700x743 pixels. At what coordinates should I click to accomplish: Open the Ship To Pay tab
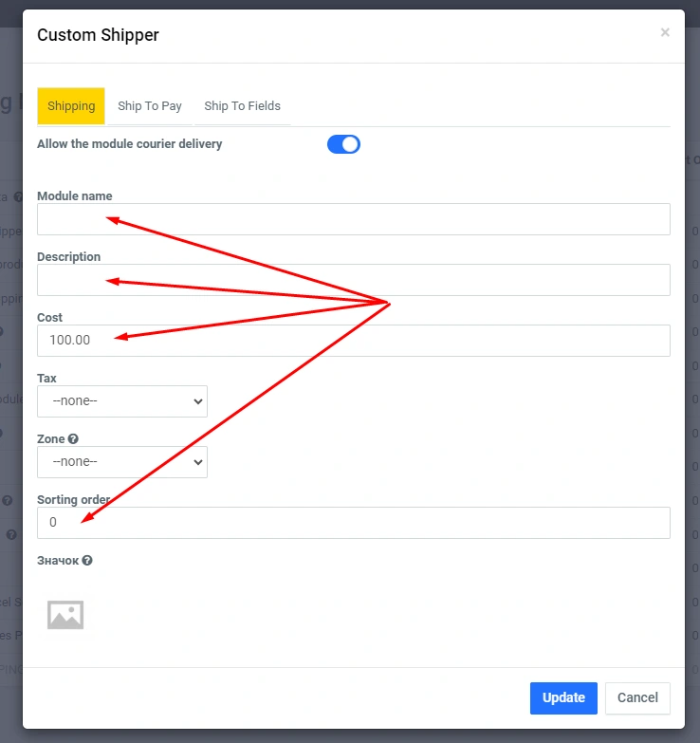[150, 106]
